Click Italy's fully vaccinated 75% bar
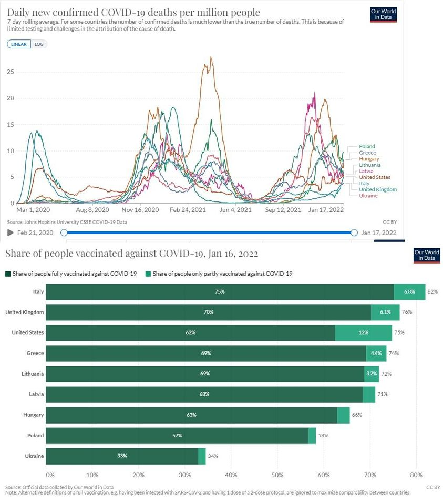The width and height of the screenshot is (443, 504). [x=220, y=291]
